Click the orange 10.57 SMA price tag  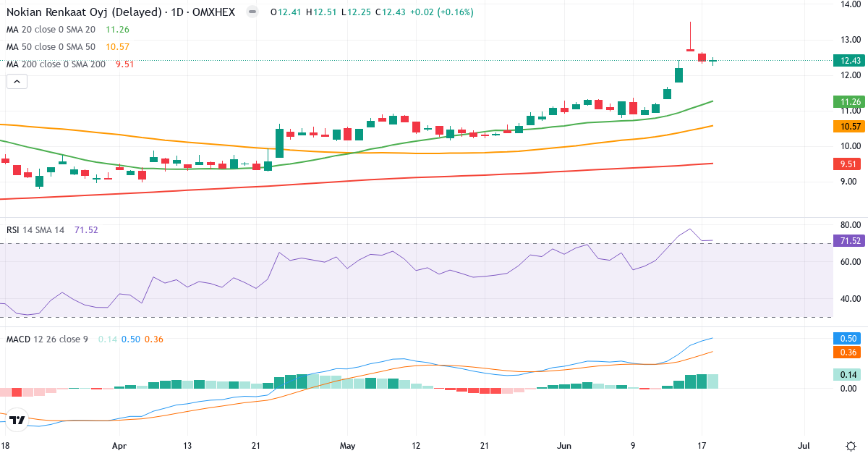(849, 127)
